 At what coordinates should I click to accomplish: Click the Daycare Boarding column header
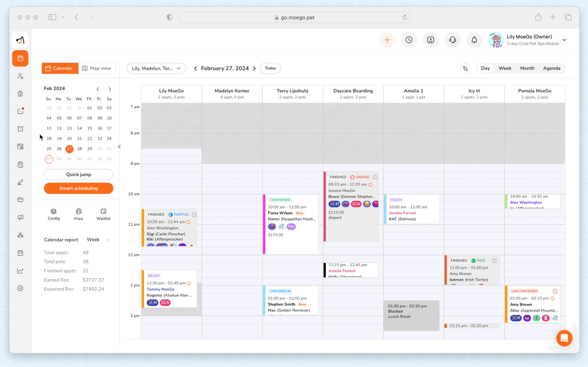[x=353, y=94]
